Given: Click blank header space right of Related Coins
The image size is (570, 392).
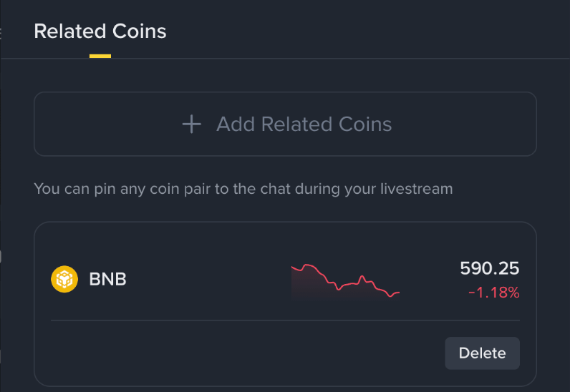Looking at the screenshot, I should [358, 31].
